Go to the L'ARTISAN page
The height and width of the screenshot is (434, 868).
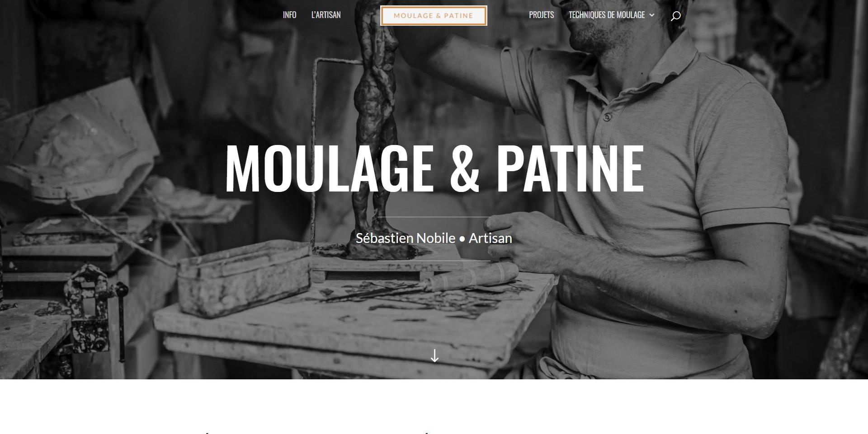[x=326, y=15]
